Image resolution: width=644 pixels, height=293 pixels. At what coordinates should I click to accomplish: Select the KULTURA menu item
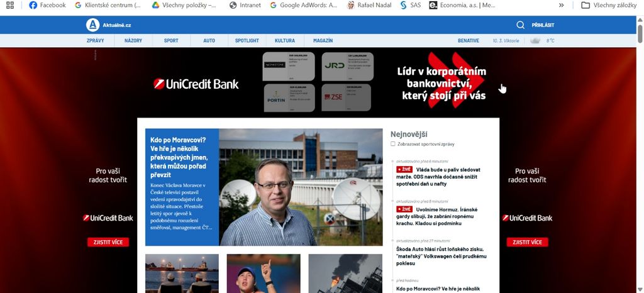(285, 41)
